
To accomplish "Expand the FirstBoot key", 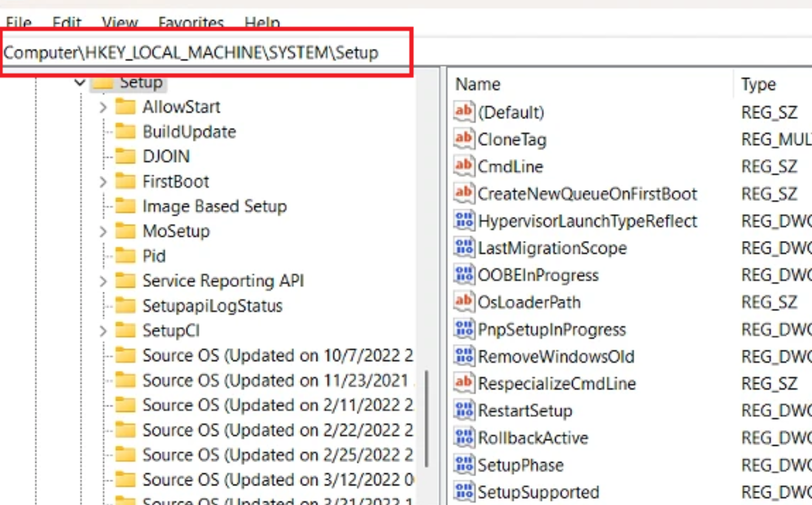I will coord(103,181).
